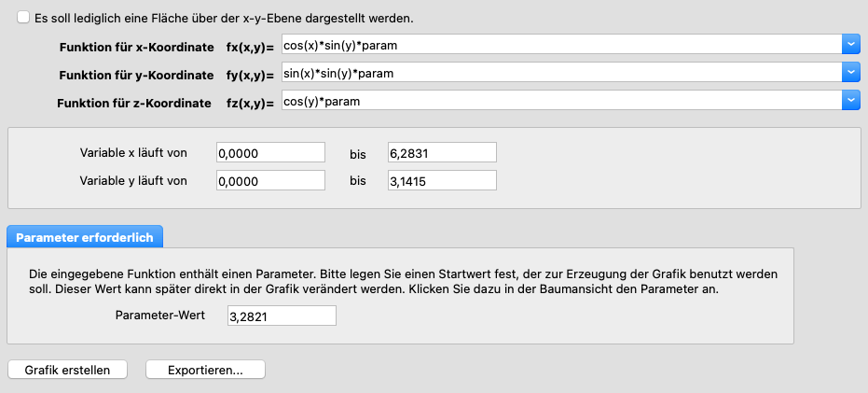Focus the x end value field 6,2831
Screen dimensions: 868x393
[442, 152]
